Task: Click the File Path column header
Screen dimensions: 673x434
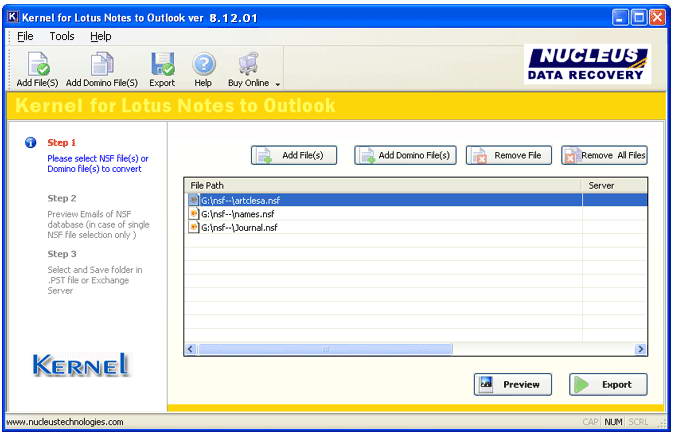Action: pyautogui.click(x=383, y=185)
